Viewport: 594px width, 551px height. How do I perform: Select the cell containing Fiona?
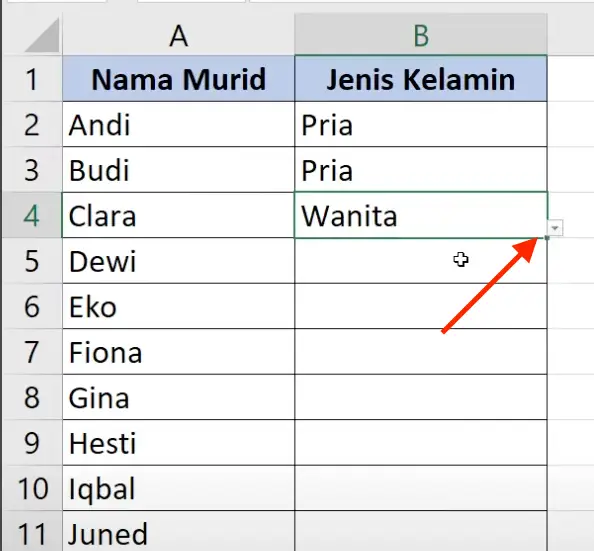pos(178,352)
